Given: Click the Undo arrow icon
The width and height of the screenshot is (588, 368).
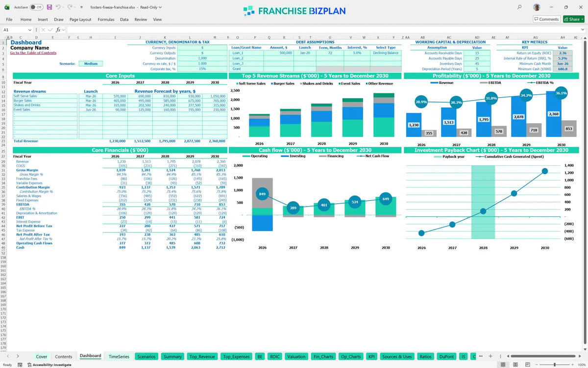Looking at the screenshot, I should pos(58,7).
